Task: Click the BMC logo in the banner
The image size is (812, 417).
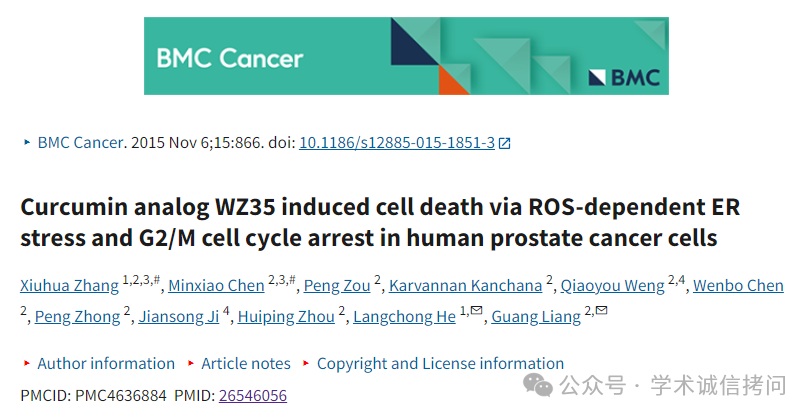Action: [625, 78]
